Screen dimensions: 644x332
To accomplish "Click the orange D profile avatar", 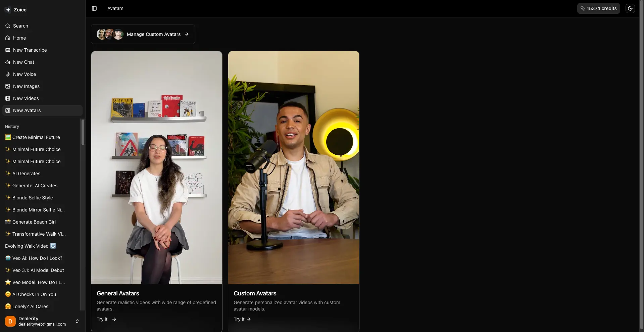I will (x=10, y=321).
